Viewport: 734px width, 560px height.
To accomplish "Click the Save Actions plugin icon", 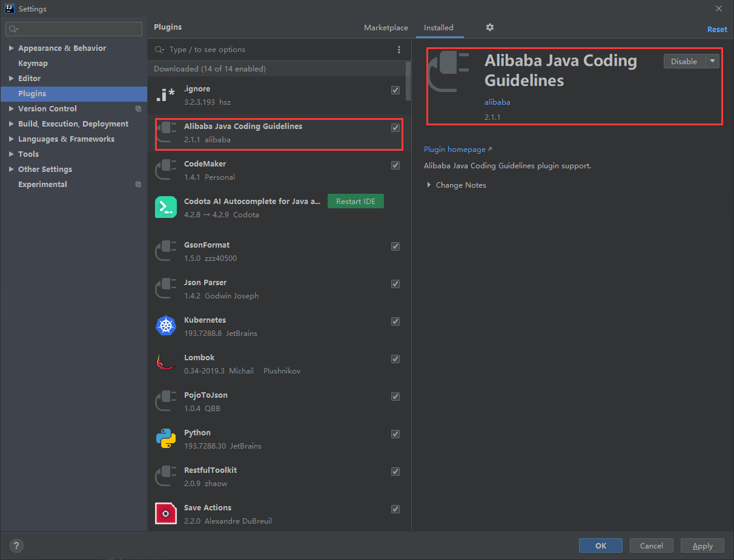I will 165,513.
